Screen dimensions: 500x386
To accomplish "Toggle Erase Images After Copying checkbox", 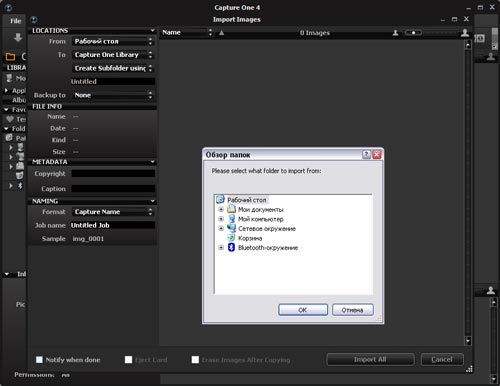I will pos(195,360).
